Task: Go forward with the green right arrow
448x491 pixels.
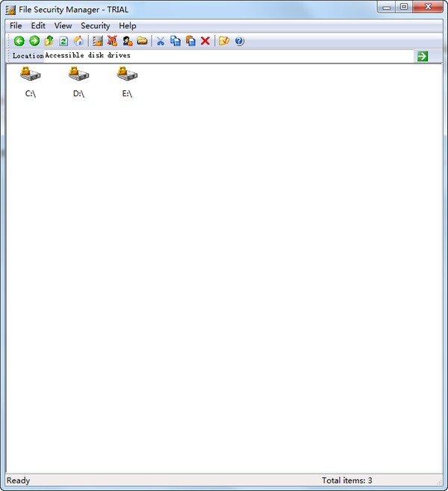Action: (34, 41)
